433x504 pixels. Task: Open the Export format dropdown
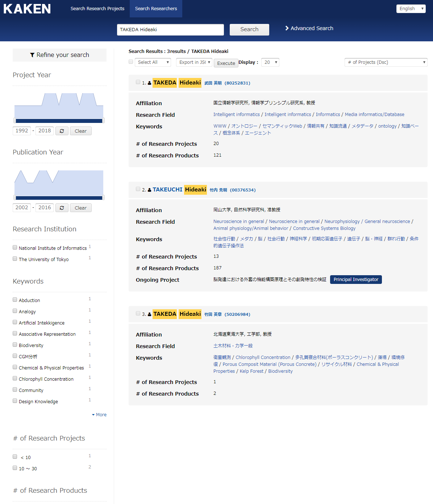(194, 62)
